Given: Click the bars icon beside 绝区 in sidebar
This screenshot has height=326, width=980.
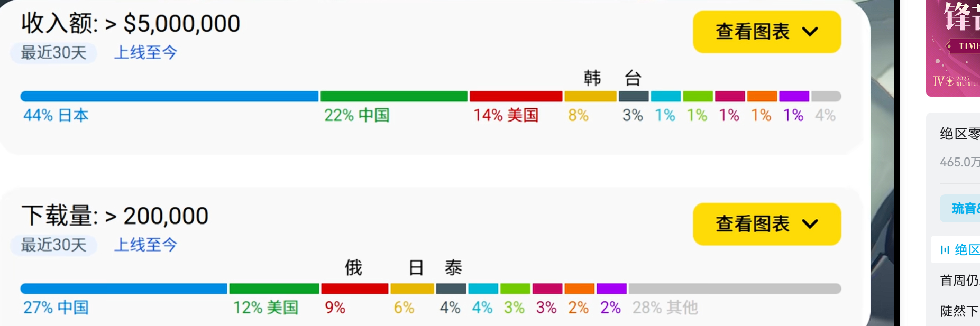Looking at the screenshot, I should point(945,250).
